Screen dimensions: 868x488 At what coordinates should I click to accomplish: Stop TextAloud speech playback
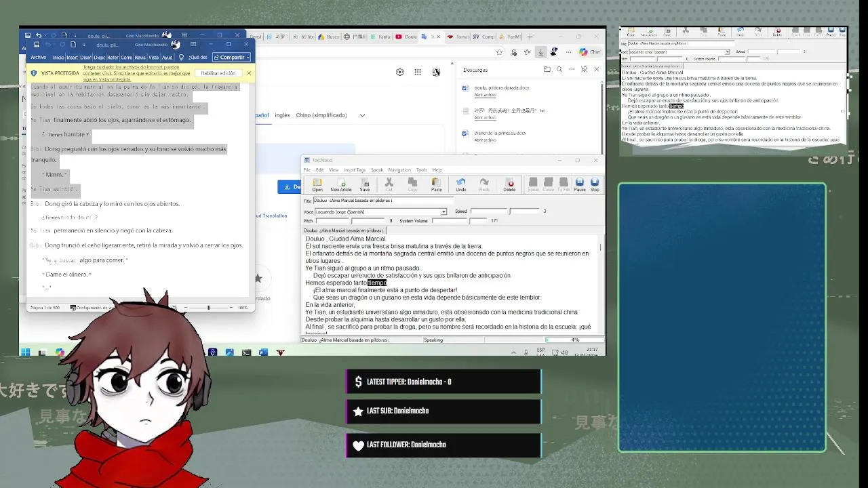[595, 184]
